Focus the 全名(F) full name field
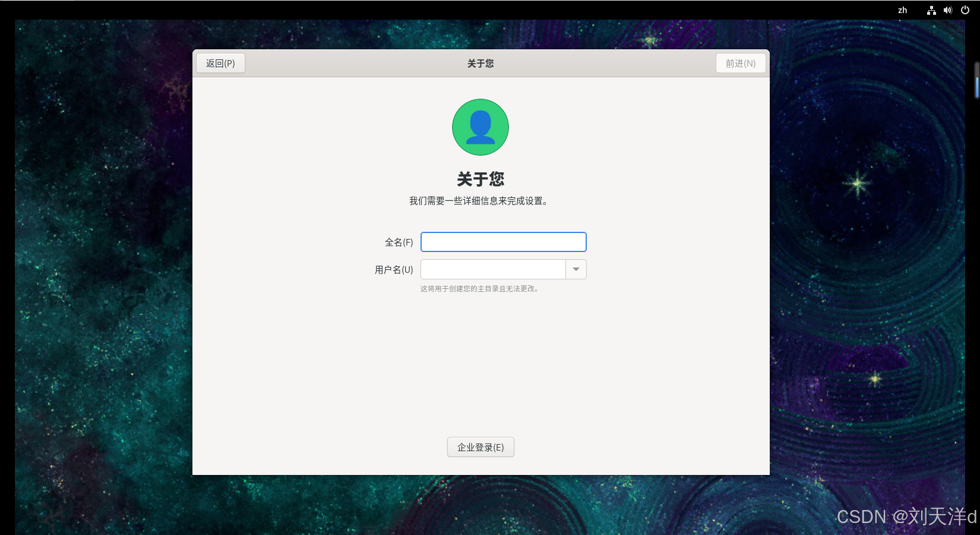The image size is (980, 535). point(503,242)
